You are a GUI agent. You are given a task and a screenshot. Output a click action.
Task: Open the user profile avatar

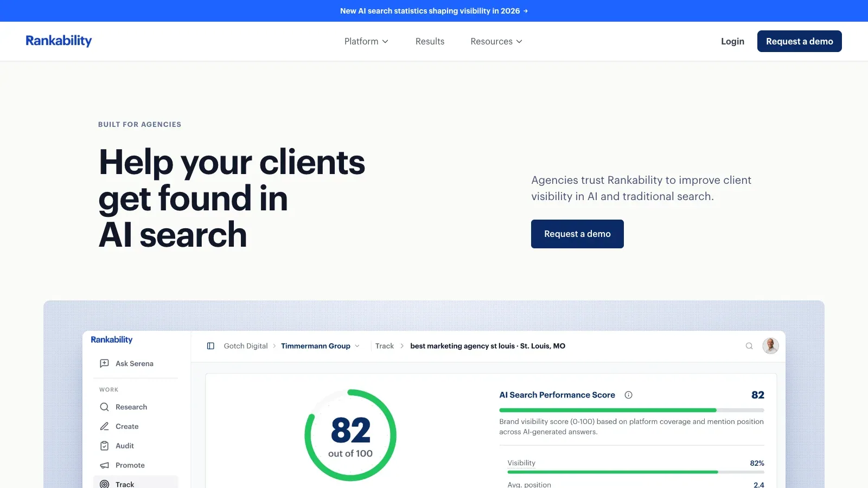[770, 345]
